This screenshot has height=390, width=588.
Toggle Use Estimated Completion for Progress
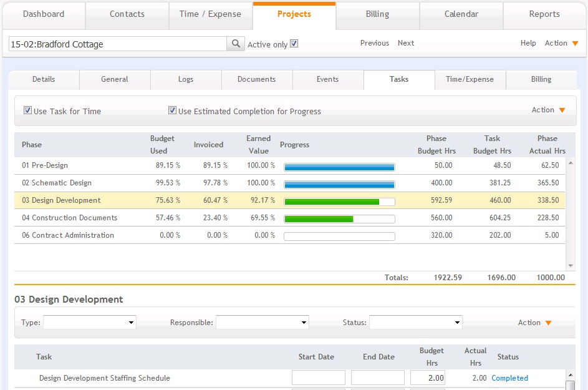172,110
